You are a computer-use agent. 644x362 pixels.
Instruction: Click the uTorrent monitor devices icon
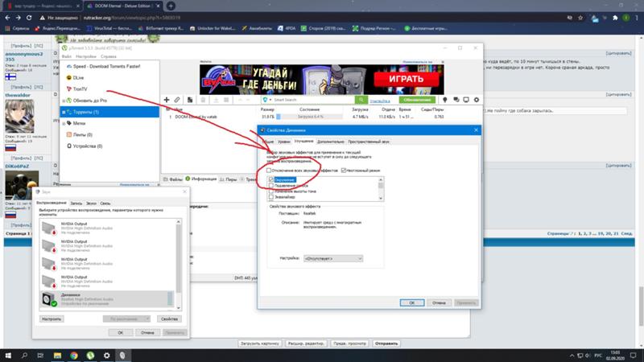(x=466, y=100)
